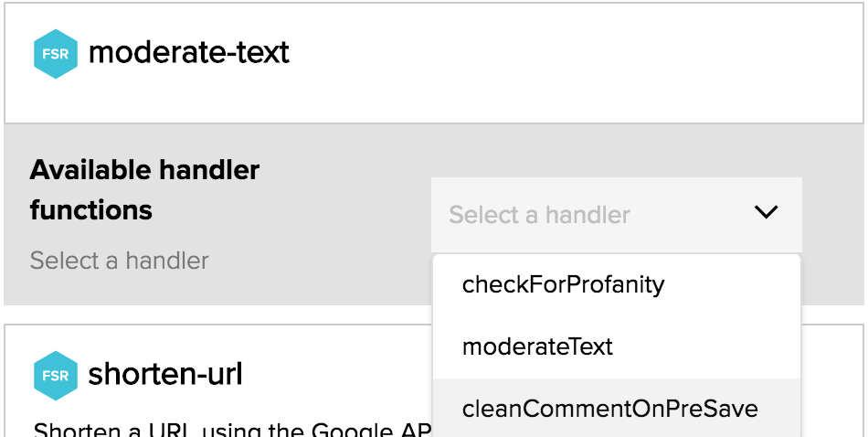This screenshot has height=437, width=868.
Task: Select the cleanCommentOnPreSave handler option
Action: 609,409
